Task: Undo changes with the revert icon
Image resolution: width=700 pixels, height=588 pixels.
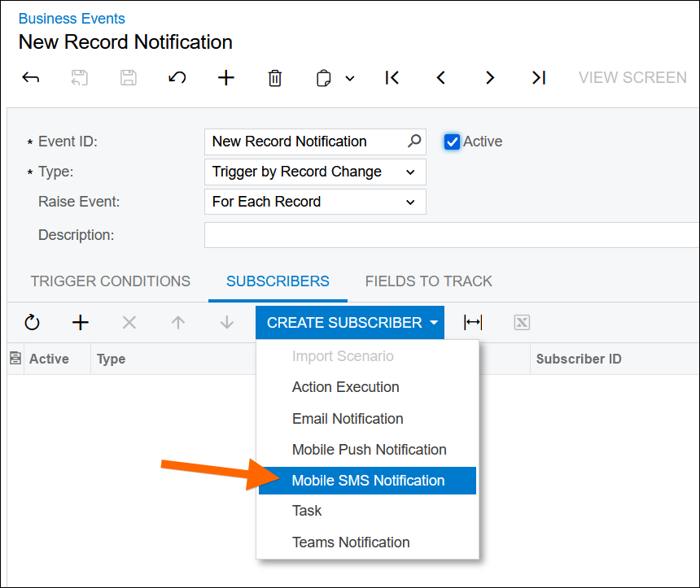Action: [177, 77]
